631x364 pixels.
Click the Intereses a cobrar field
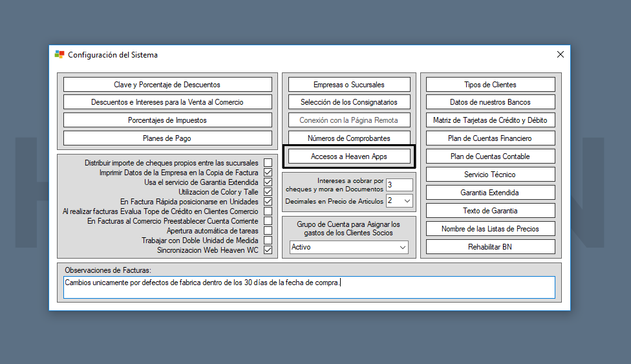click(x=399, y=184)
